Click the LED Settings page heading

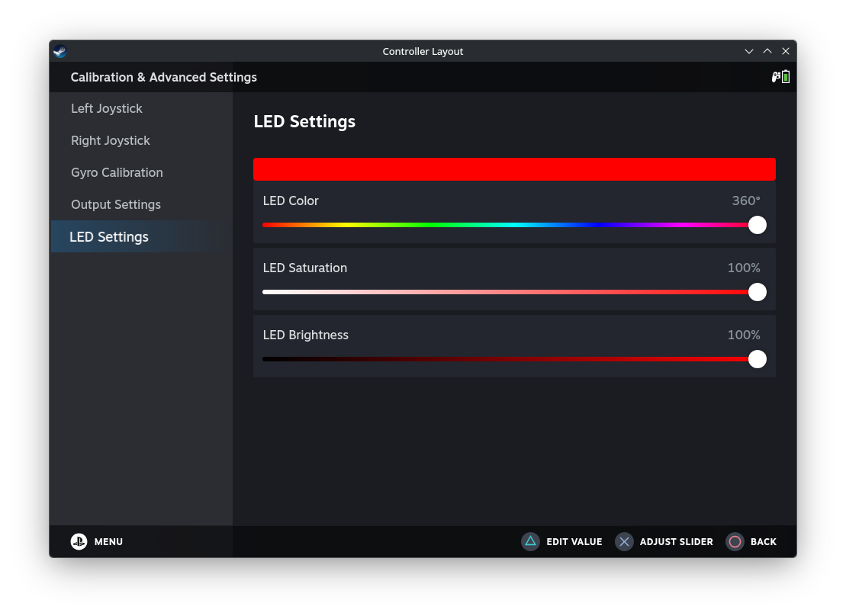click(x=304, y=122)
